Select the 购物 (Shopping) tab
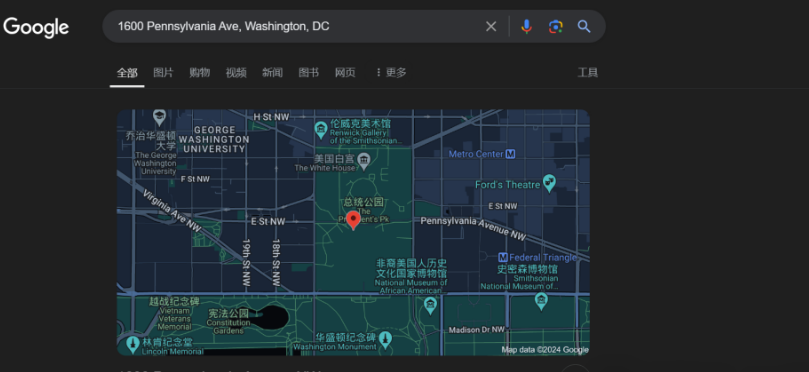Screen dimensions: 809x372 199,73
